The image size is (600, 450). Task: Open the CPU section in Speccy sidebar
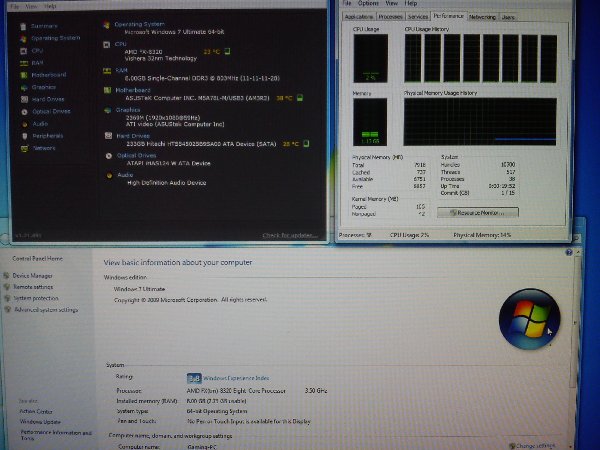point(38,50)
